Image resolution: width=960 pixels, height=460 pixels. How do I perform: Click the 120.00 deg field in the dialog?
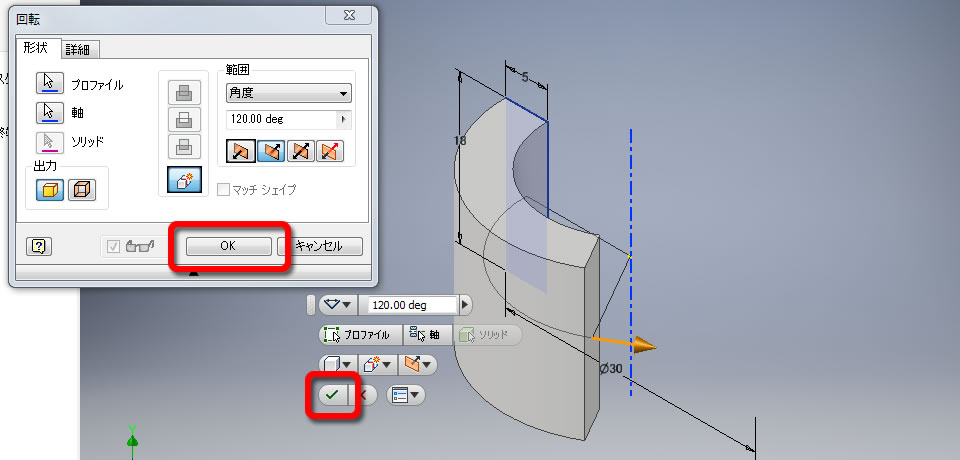pos(281,119)
